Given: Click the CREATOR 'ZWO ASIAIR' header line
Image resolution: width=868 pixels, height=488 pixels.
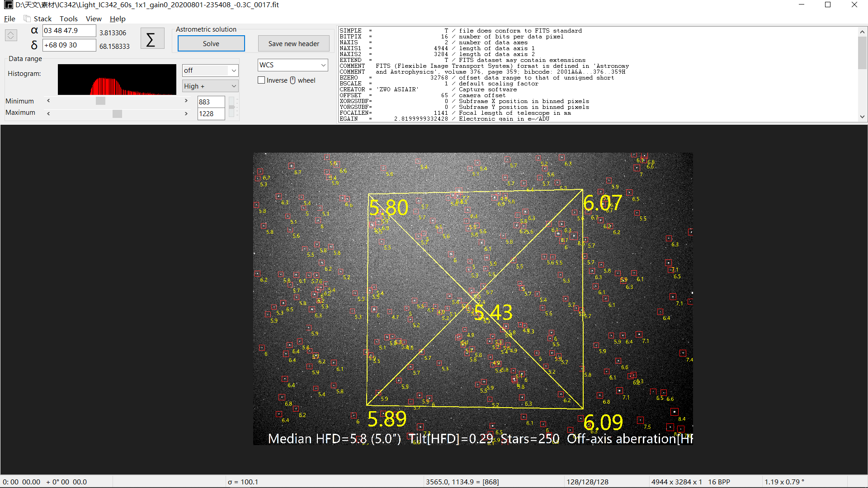Looking at the screenshot, I should click(428, 89).
